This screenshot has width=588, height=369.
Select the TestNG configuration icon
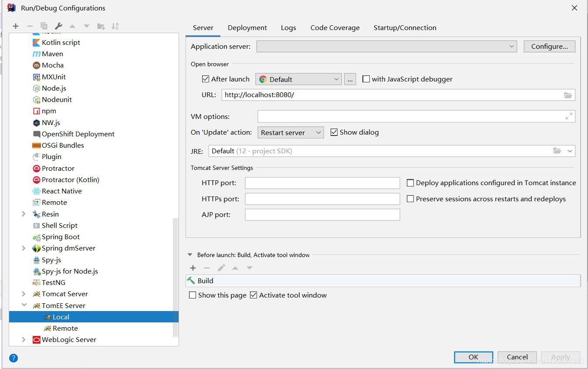click(x=37, y=283)
